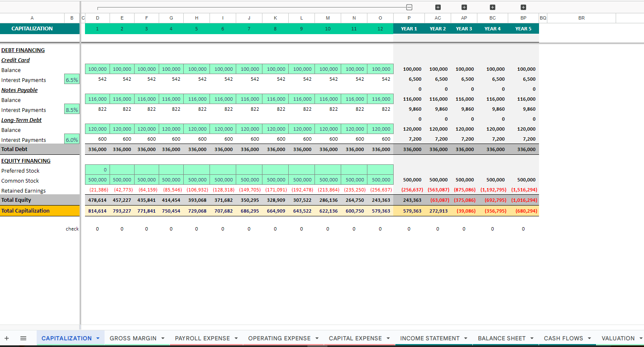Open the CASH FLOWS tab dropdown arrow
The image size is (644, 347).
click(589, 338)
